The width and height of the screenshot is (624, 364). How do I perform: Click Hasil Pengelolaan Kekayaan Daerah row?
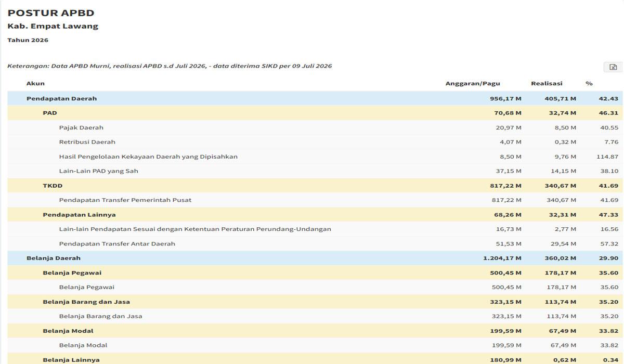coord(315,157)
